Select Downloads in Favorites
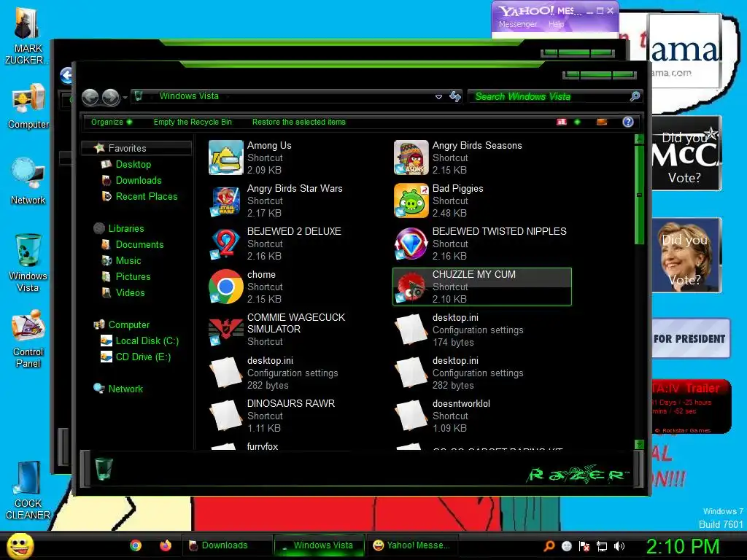The width and height of the screenshot is (747, 560). (138, 181)
